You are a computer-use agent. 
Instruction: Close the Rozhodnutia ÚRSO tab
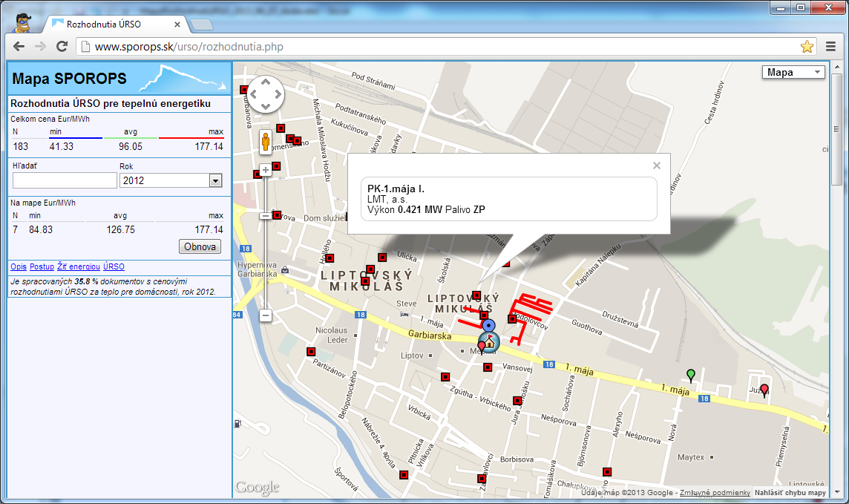click(177, 24)
